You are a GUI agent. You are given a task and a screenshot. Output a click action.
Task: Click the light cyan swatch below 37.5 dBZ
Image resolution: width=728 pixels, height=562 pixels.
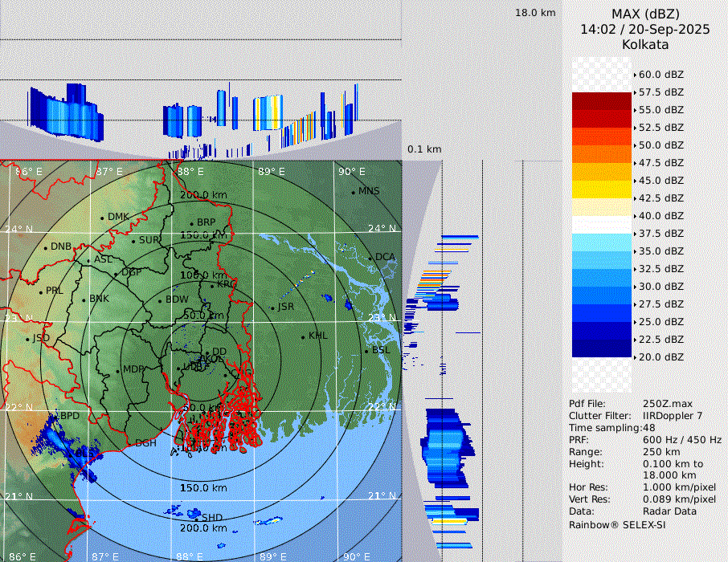click(602, 242)
